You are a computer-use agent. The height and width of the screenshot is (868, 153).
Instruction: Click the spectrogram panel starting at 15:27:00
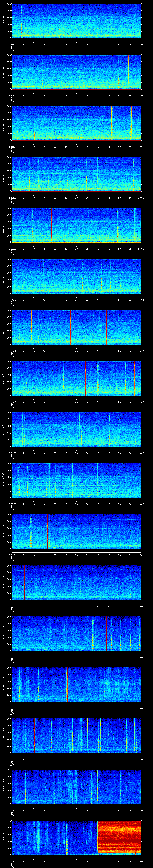click(77, 582)
